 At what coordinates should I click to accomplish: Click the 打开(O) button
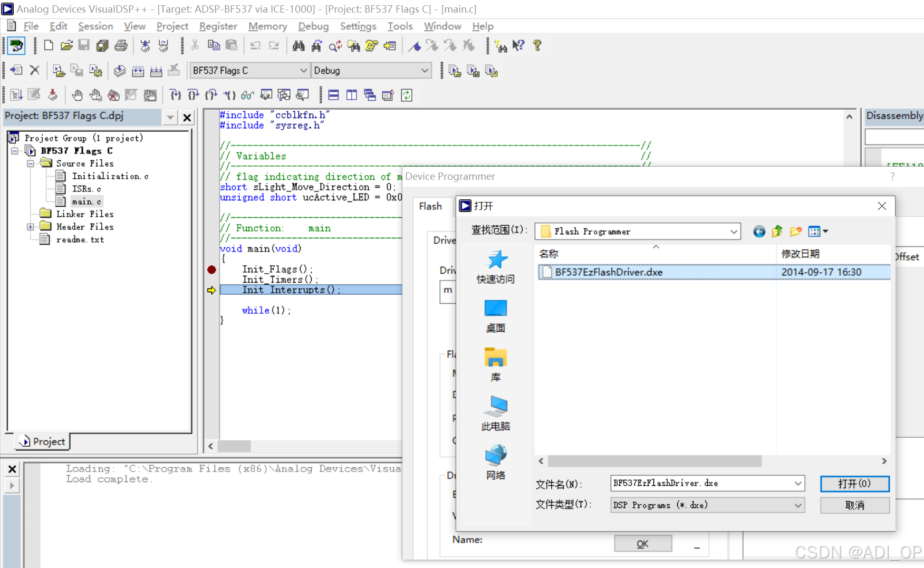coord(854,484)
